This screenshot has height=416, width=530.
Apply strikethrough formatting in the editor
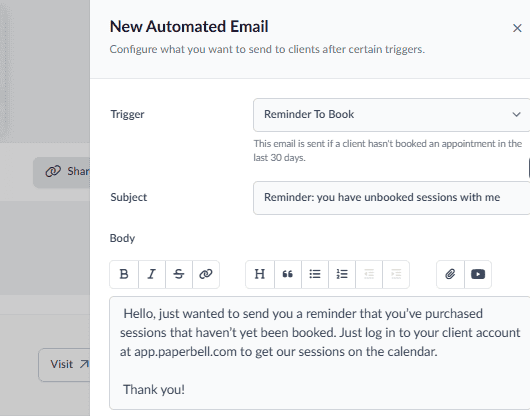point(179,274)
